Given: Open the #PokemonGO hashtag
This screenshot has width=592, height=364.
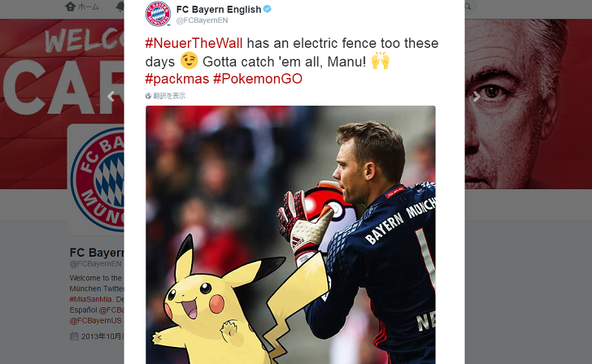Looking at the screenshot, I should (x=258, y=79).
